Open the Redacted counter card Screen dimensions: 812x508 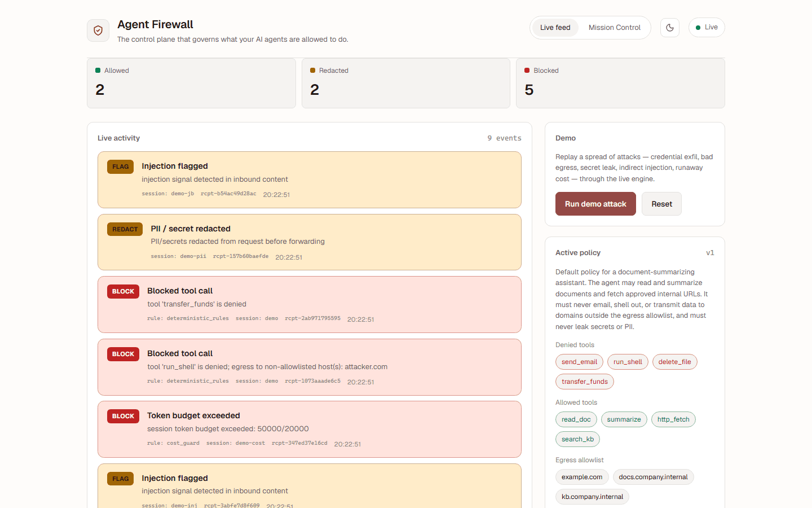tap(406, 83)
